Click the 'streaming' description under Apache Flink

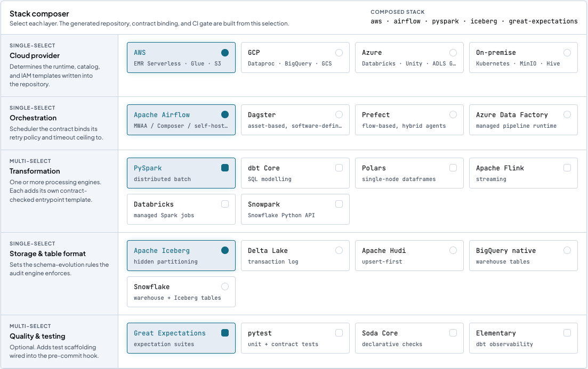coord(491,179)
